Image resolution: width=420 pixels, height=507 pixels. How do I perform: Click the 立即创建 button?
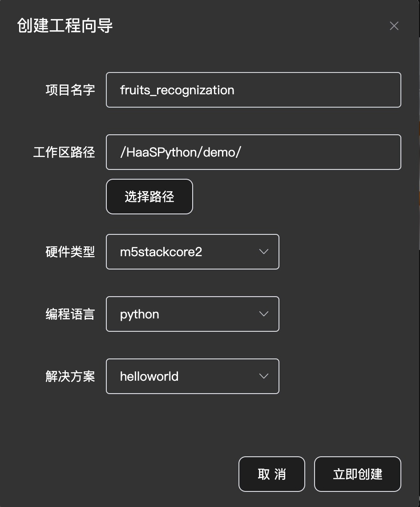pos(358,474)
